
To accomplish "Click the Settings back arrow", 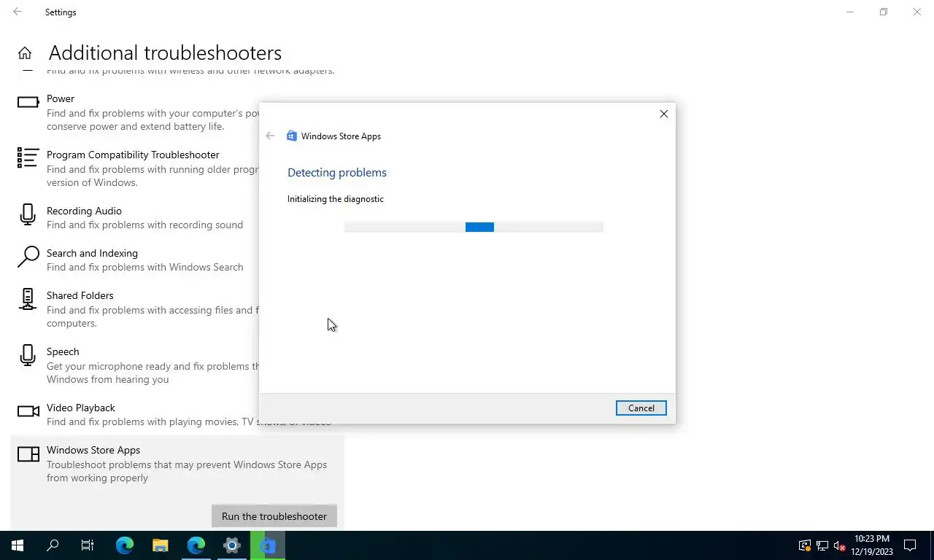I will tap(18, 12).
